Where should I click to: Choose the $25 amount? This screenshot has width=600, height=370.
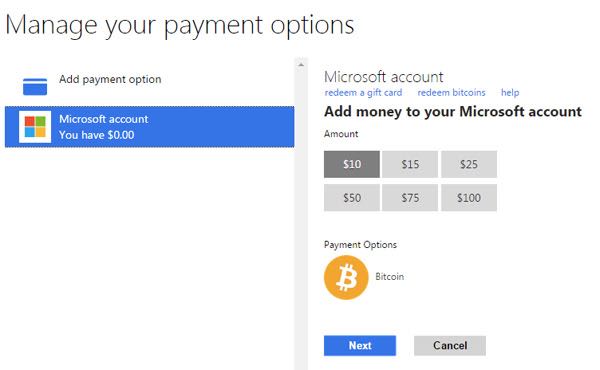point(469,164)
